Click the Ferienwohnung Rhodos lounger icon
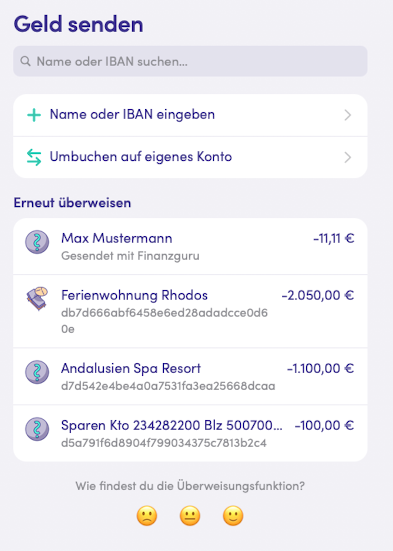This screenshot has height=551, width=393. click(x=37, y=298)
